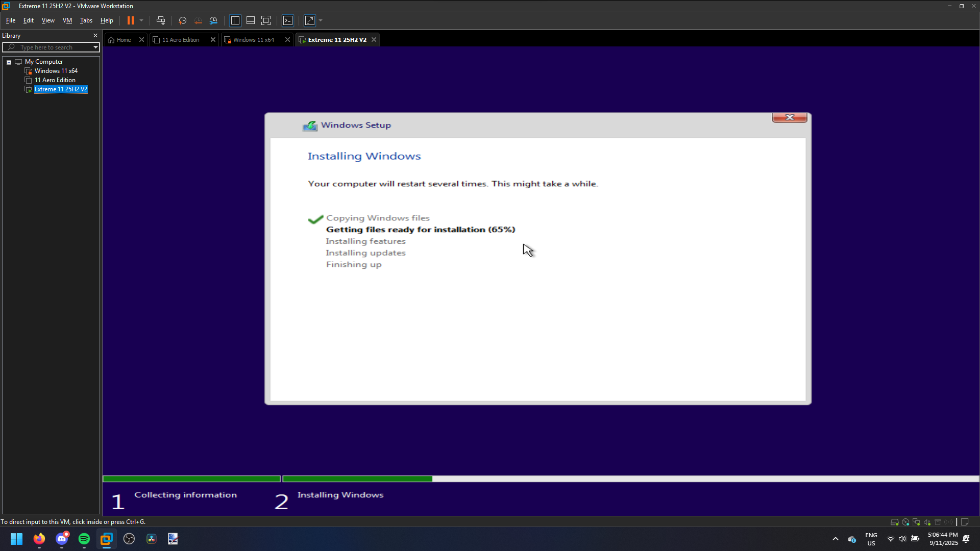Close the Extreme 11 25H2 V2 tab
The width and height of the screenshot is (980, 551).
374,40
